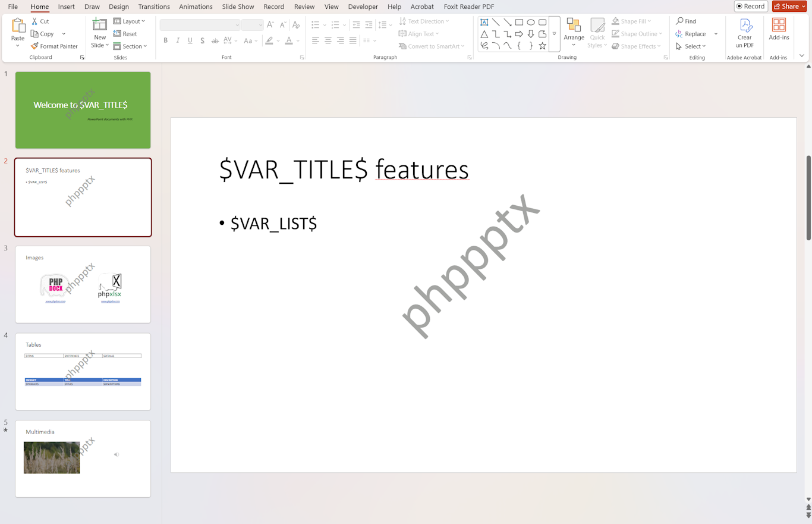
Task: Open the Transitions ribbon tab
Action: coord(154,7)
